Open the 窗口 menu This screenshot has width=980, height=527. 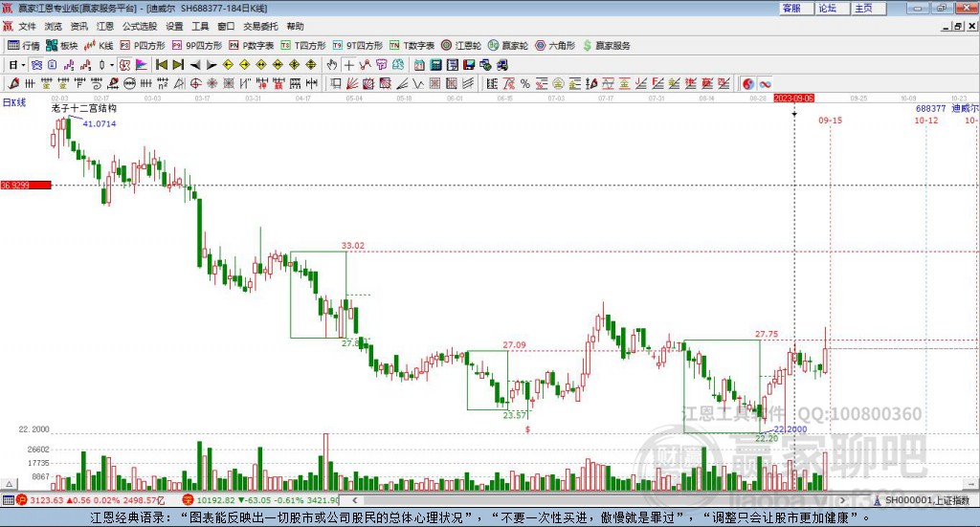coord(226,26)
